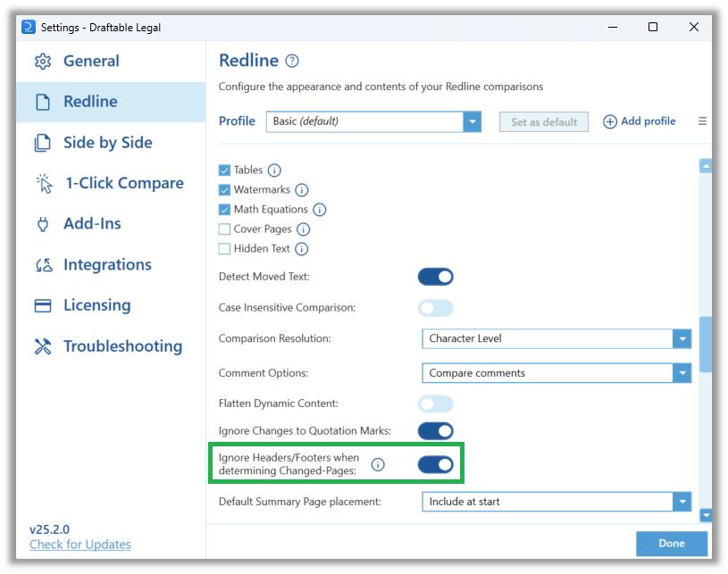Click the Check for Updates link
The height and width of the screenshot is (574, 728).
pos(80,545)
